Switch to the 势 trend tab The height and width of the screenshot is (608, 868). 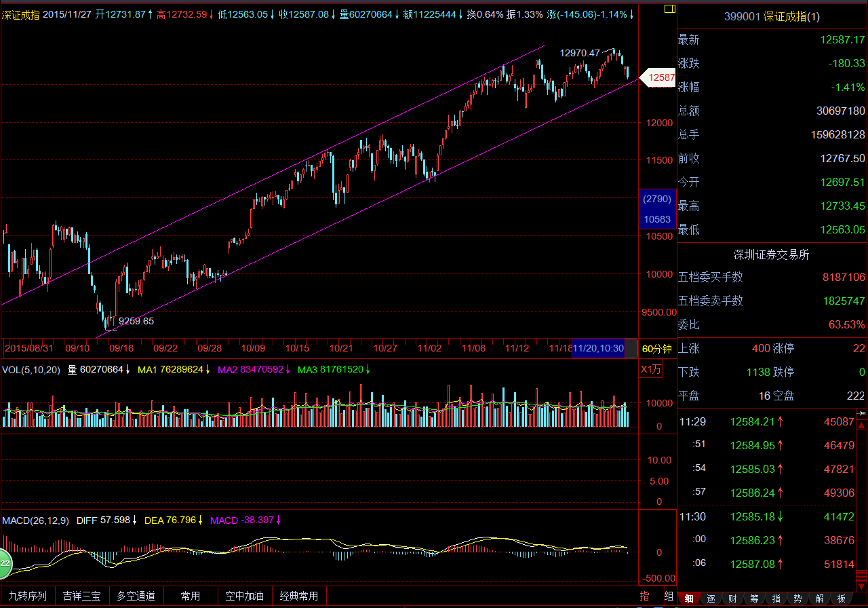(x=797, y=598)
